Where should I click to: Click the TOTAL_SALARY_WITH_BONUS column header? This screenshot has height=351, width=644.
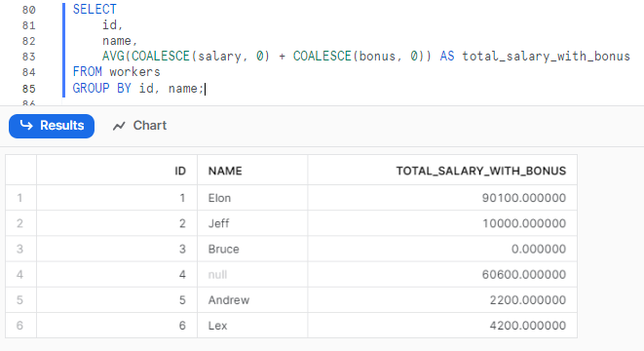coord(442,171)
